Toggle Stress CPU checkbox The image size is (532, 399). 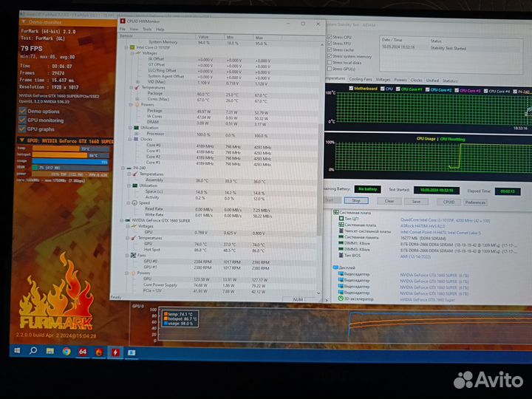[x=330, y=37]
